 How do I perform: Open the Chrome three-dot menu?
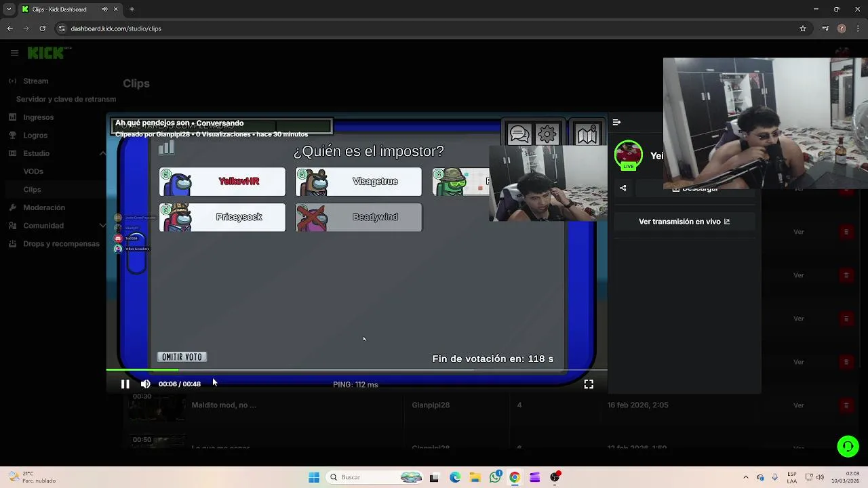pyautogui.click(x=859, y=28)
